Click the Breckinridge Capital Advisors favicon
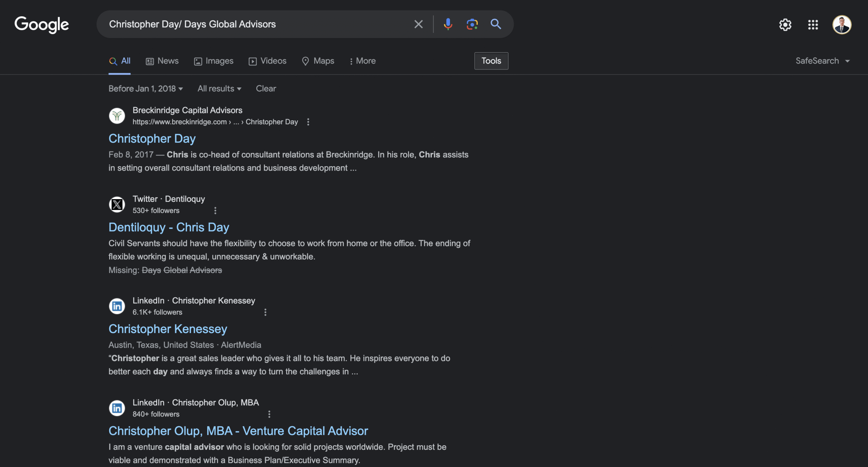Viewport: 868px width, 467px height. (x=117, y=116)
